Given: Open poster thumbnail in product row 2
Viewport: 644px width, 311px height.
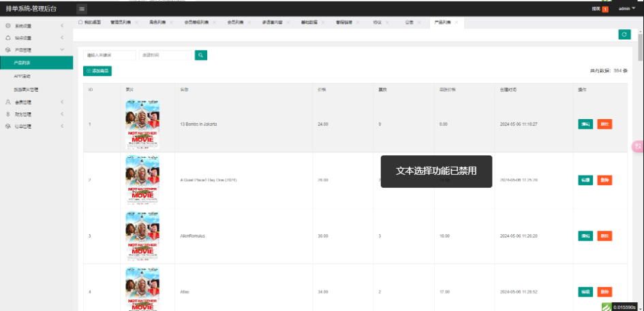Looking at the screenshot, I should 142,180.
